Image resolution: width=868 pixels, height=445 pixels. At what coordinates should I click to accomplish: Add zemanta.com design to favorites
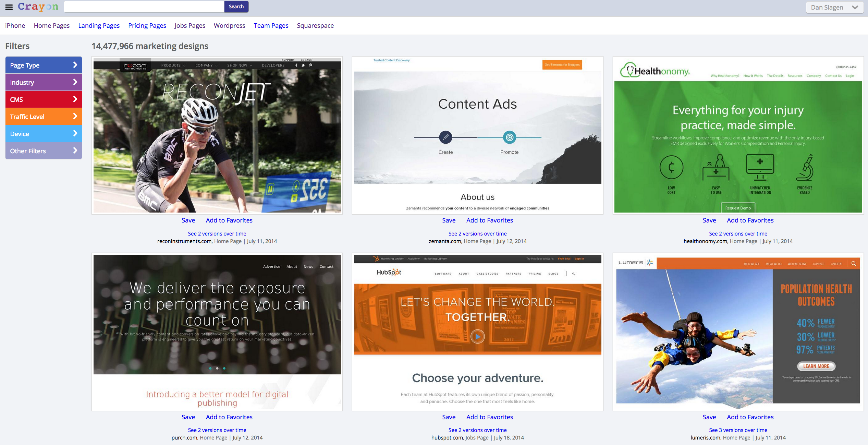(489, 220)
